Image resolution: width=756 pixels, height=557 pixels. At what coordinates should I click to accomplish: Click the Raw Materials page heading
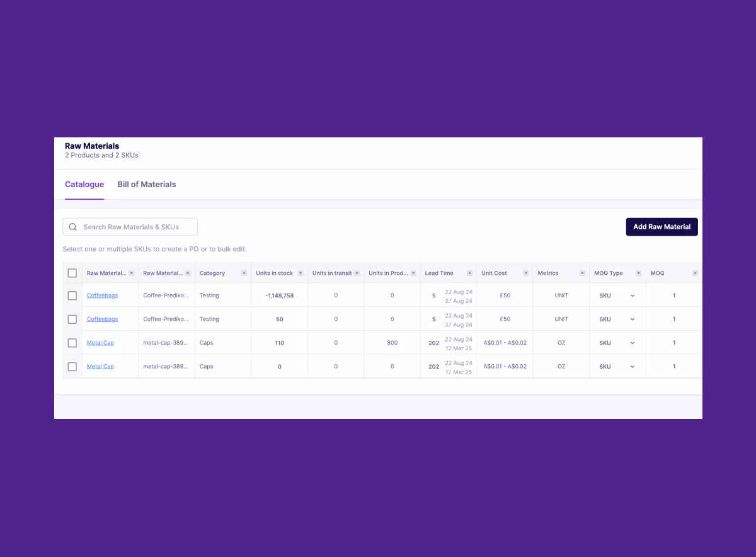(92, 146)
